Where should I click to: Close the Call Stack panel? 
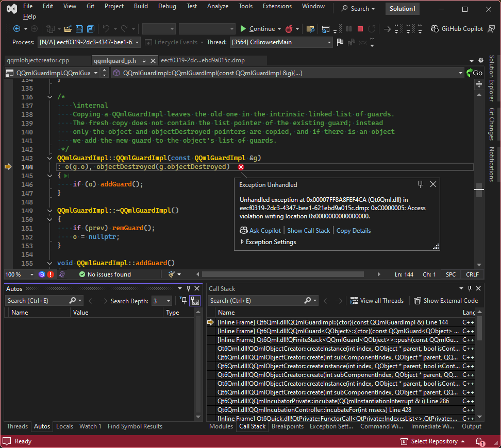pos(478,289)
